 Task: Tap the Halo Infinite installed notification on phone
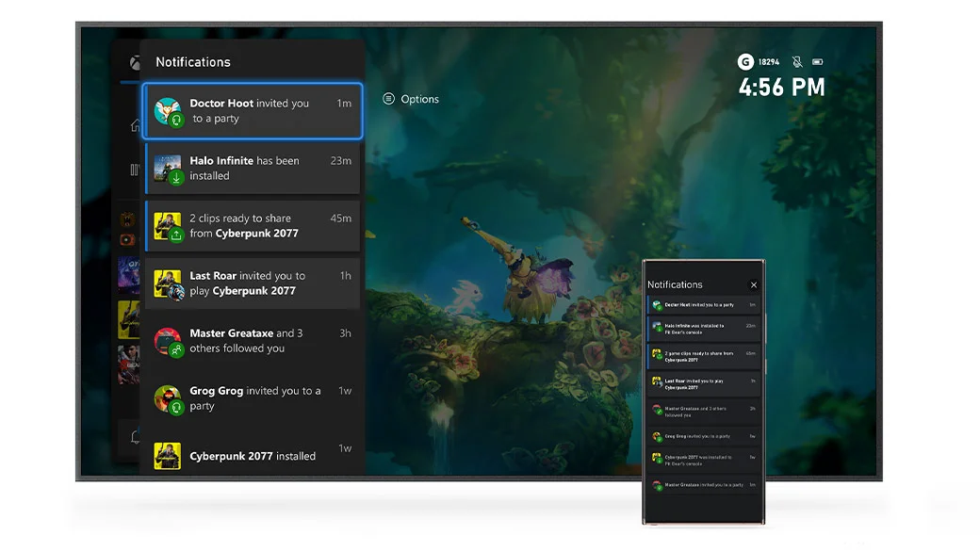tap(704, 329)
